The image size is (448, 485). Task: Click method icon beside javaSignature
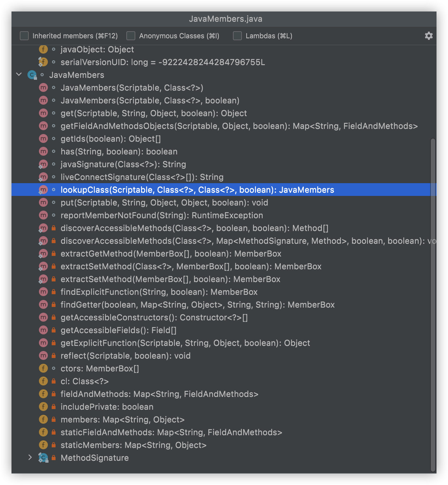pos(43,164)
